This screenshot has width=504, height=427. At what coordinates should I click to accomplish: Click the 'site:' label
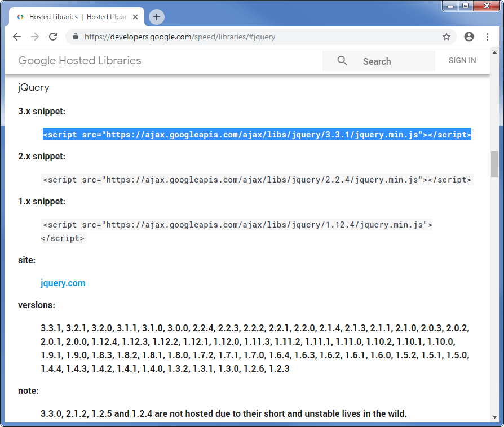26,260
